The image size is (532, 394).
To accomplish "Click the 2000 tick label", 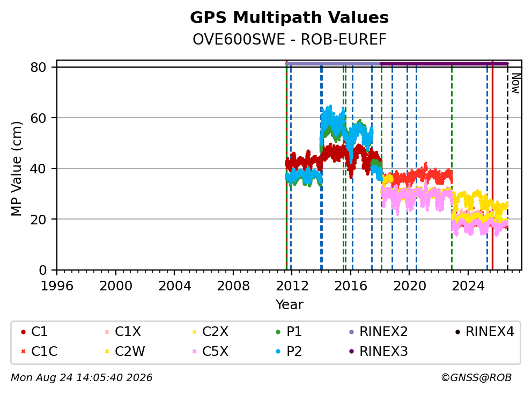I will click(x=116, y=286).
